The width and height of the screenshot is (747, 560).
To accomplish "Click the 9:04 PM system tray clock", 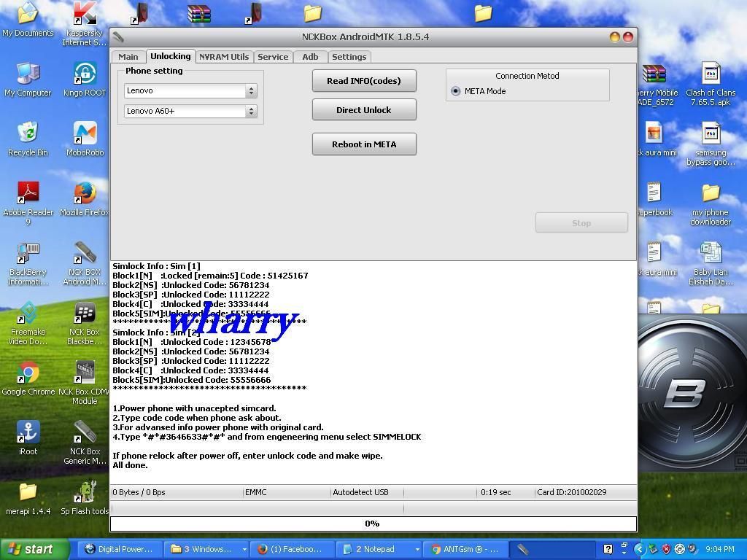I will 720,549.
